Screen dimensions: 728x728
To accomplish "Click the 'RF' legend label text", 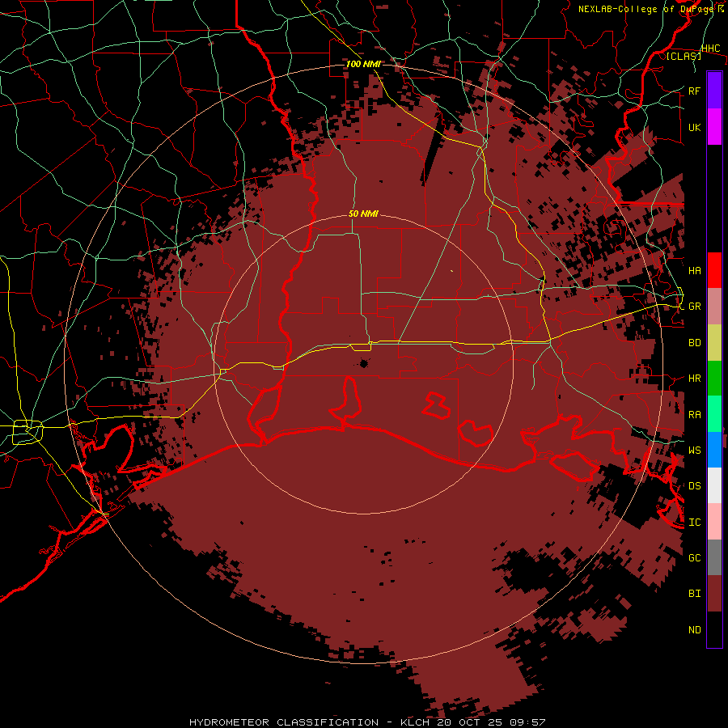I will [694, 91].
